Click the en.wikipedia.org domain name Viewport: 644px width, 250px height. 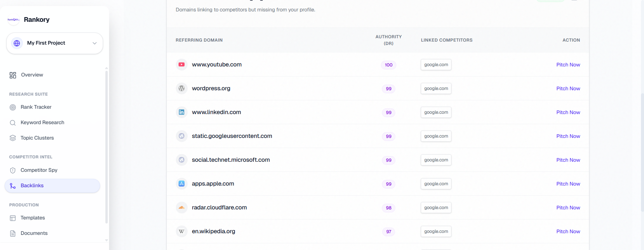click(x=213, y=231)
